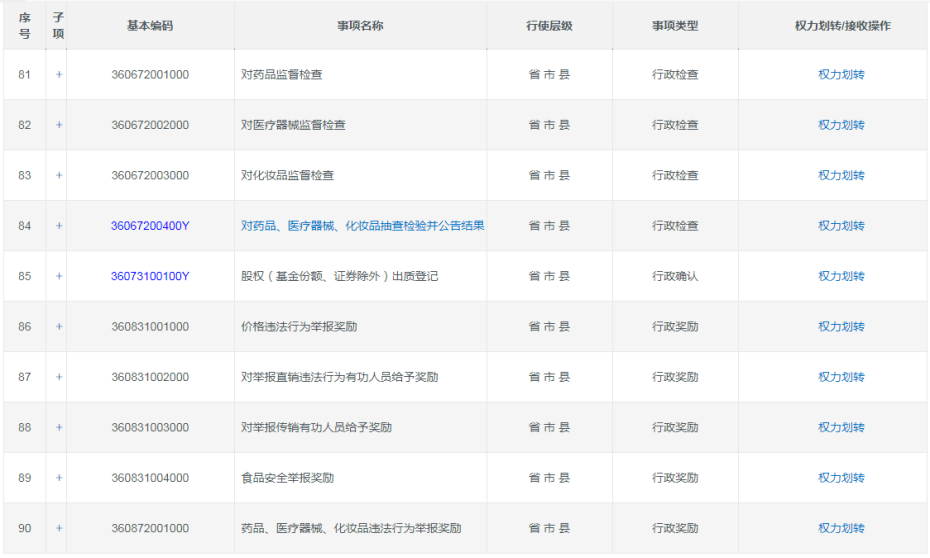Open code link 36067200400Y
This screenshot has width=930, height=558.
point(150,226)
